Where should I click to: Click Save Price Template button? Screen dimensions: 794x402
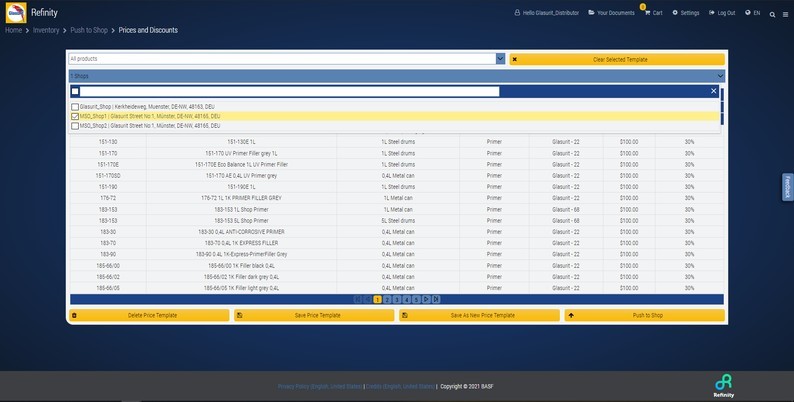(x=314, y=315)
